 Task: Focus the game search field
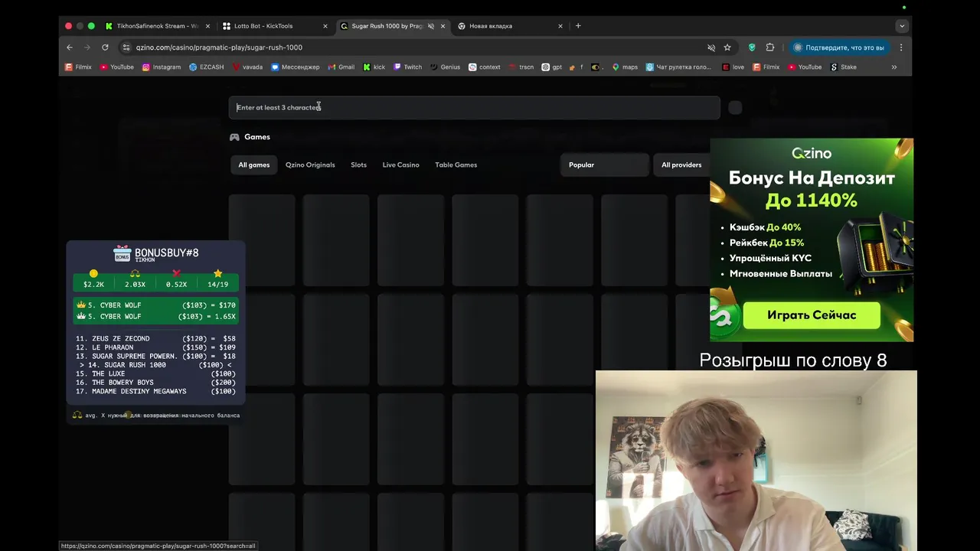click(474, 107)
